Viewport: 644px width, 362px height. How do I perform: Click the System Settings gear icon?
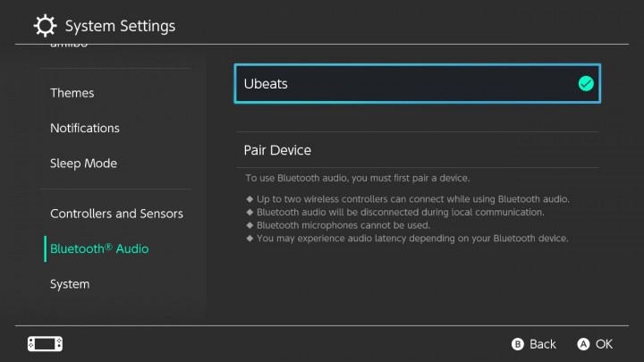click(45, 25)
